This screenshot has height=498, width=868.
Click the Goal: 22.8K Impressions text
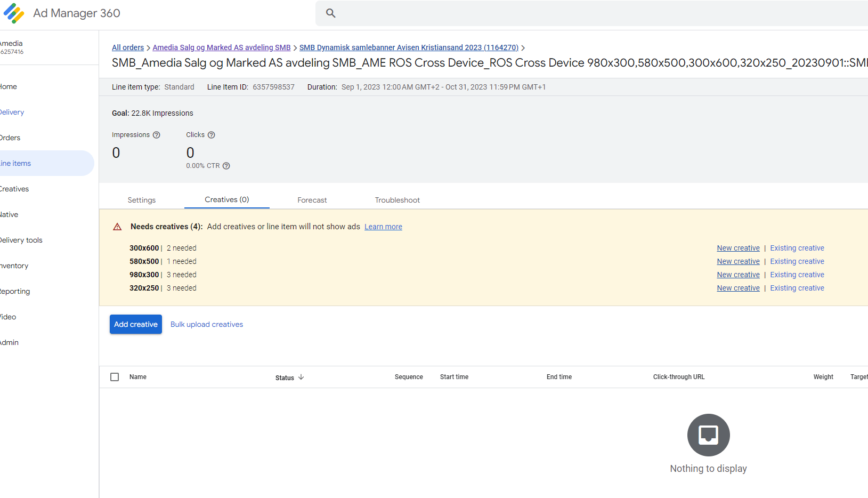point(152,113)
